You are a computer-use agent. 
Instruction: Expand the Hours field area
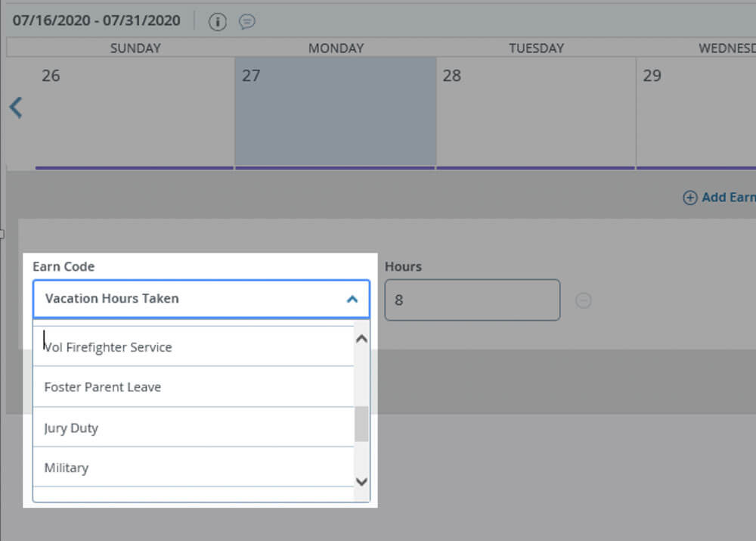pos(472,300)
